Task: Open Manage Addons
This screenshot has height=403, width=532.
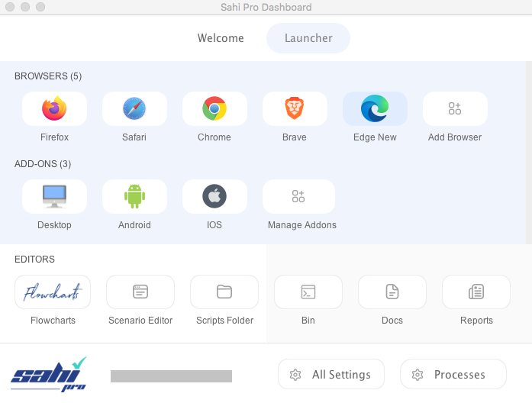Action: click(298, 197)
